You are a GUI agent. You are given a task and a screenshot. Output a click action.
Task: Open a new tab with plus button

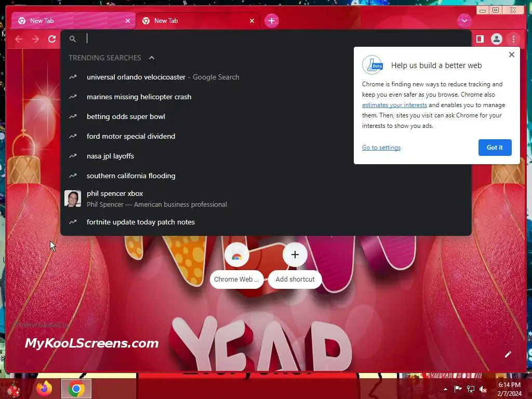pyautogui.click(x=271, y=21)
